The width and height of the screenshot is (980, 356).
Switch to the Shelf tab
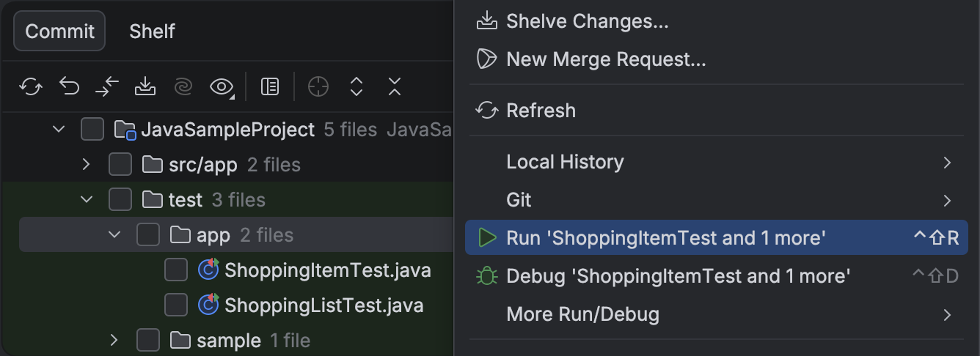pyautogui.click(x=152, y=31)
